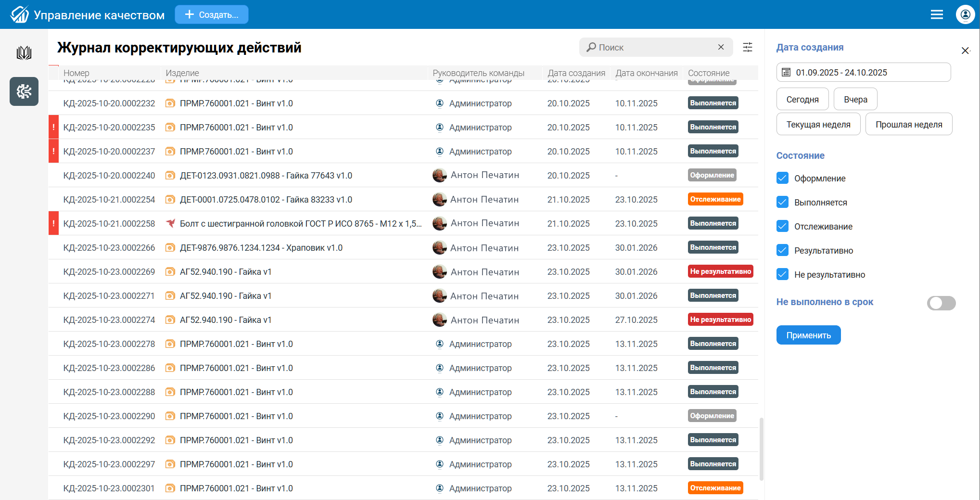Close the filter panel

[965, 51]
